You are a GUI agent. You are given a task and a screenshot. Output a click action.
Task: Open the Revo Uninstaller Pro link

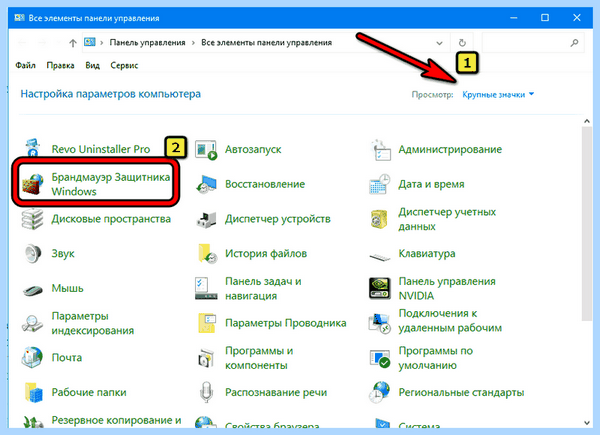(x=101, y=149)
